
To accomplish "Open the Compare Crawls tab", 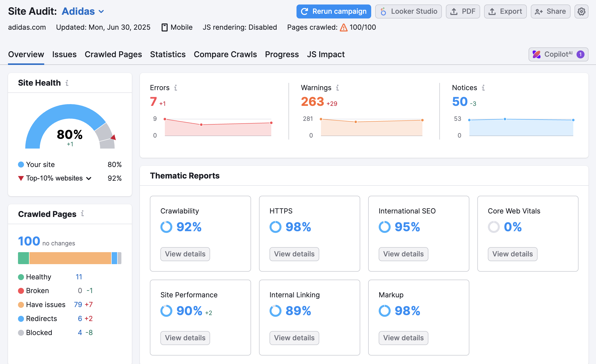I will click(x=225, y=54).
